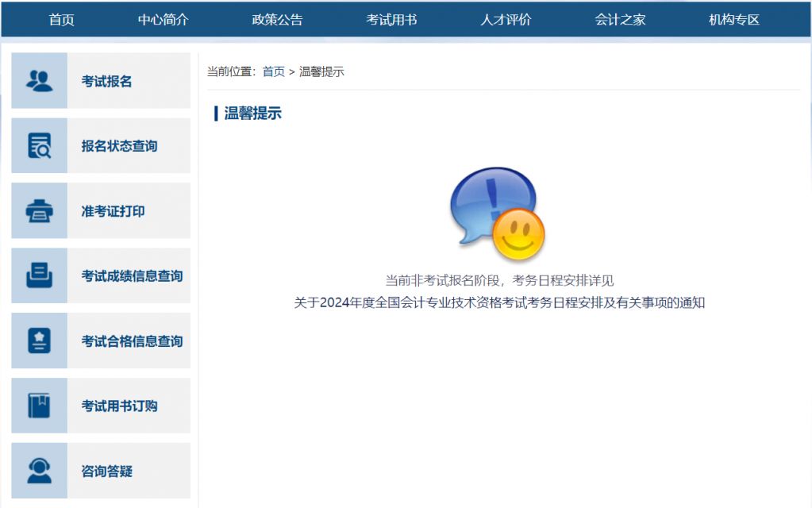Click the smiley speech-bubble alert image
Screen dimensions: 812x508
point(499,210)
